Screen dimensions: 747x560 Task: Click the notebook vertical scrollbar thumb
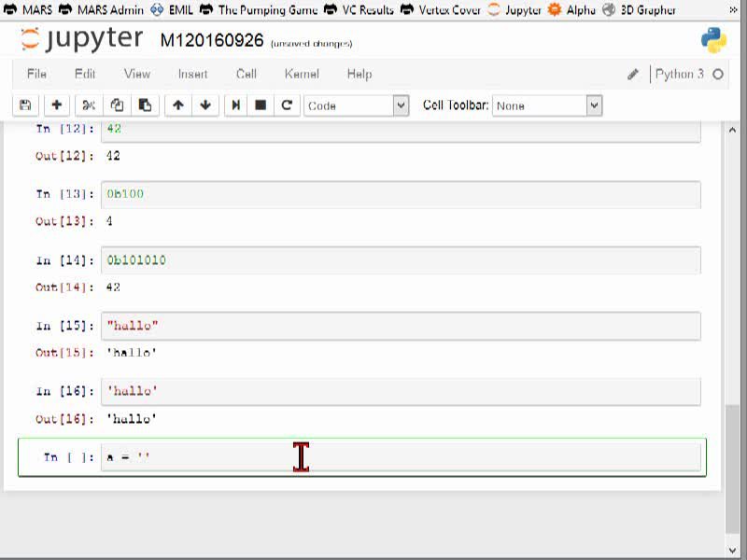732,469
